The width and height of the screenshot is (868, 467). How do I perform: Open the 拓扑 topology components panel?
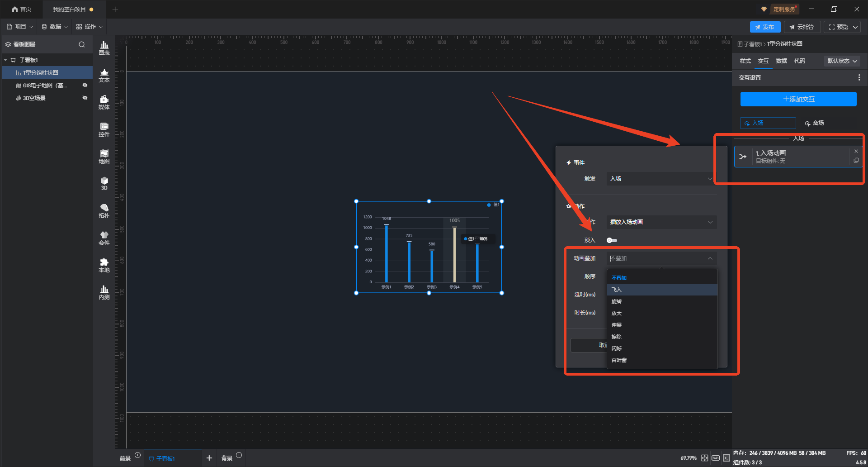[104, 211]
